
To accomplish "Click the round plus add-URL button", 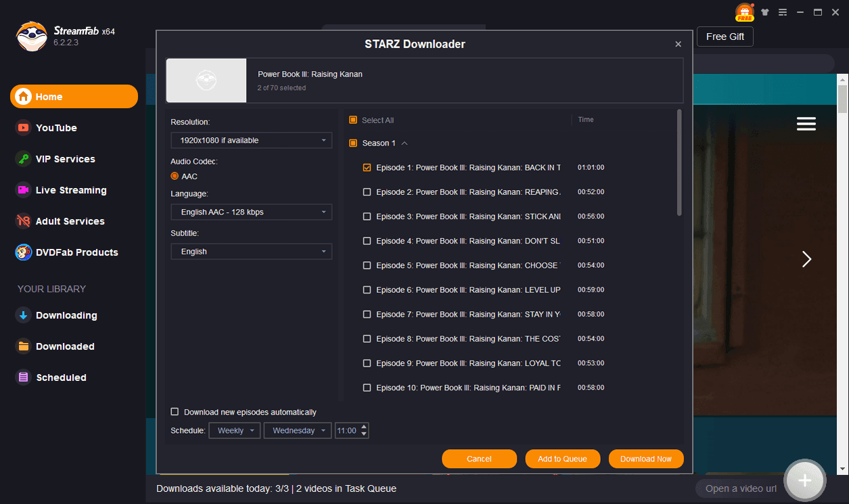I will tap(804, 480).
